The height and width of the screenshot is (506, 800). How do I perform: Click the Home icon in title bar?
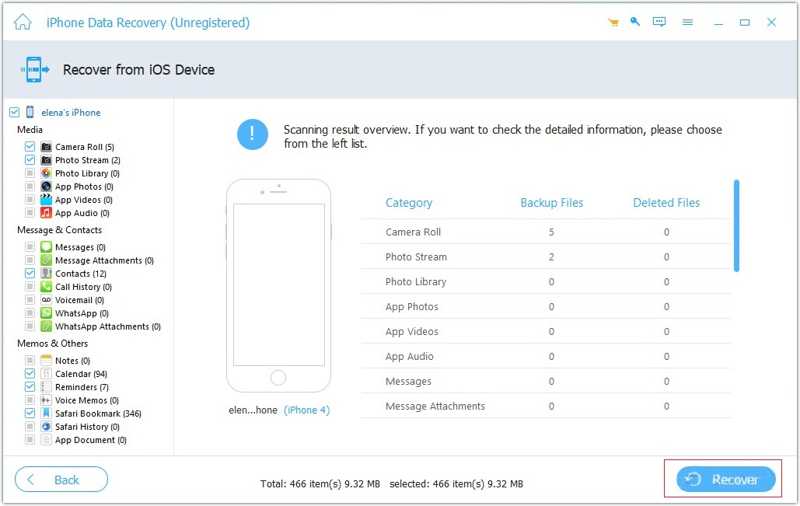click(22, 22)
